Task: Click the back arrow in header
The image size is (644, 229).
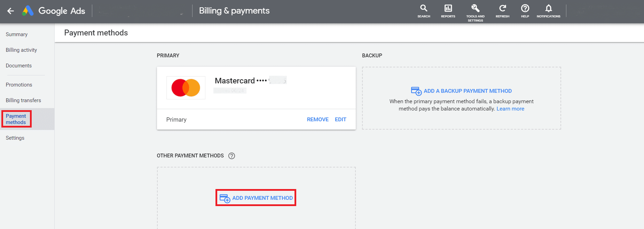Action: click(10, 11)
